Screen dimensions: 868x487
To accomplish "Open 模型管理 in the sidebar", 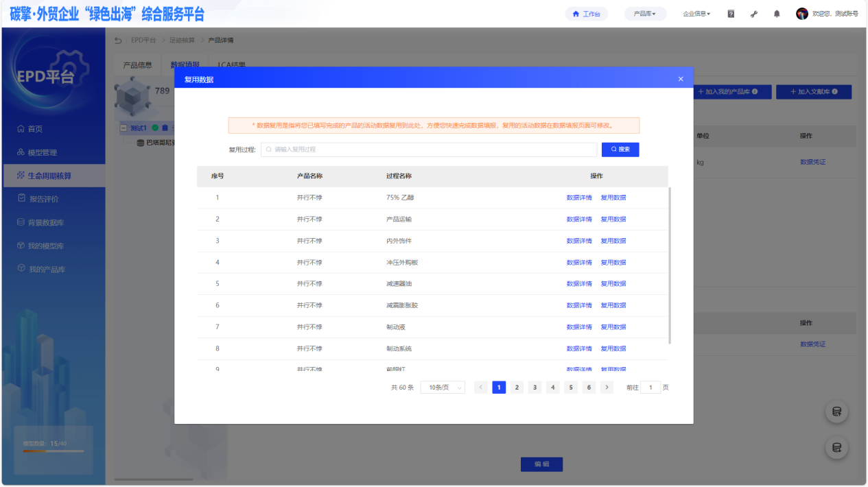I will [42, 152].
